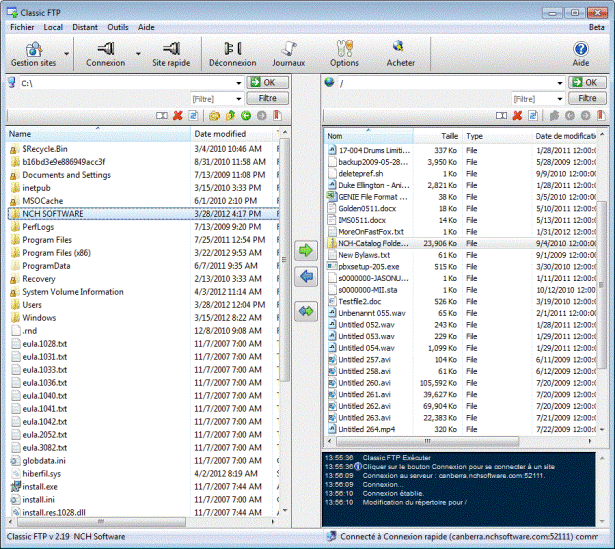Click local pane OK button

(x=267, y=82)
